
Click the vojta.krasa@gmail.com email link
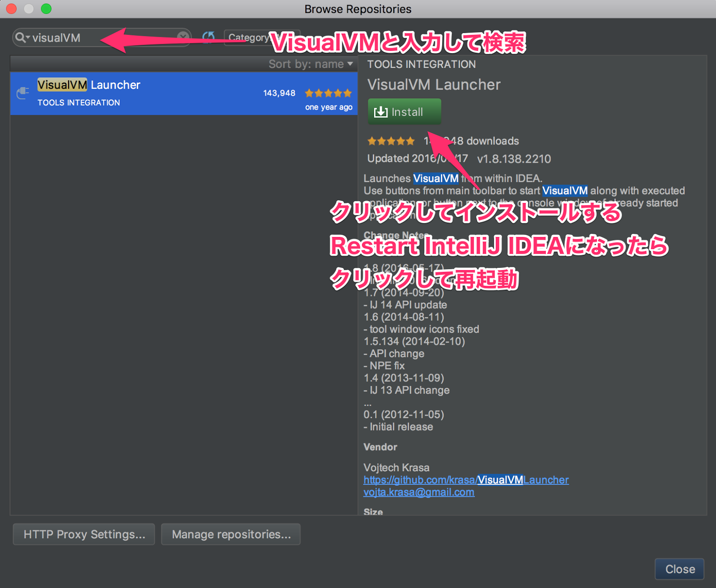point(418,492)
